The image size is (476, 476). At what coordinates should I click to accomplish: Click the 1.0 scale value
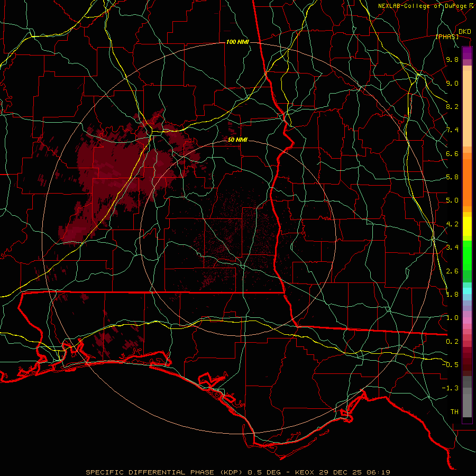click(x=452, y=318)
